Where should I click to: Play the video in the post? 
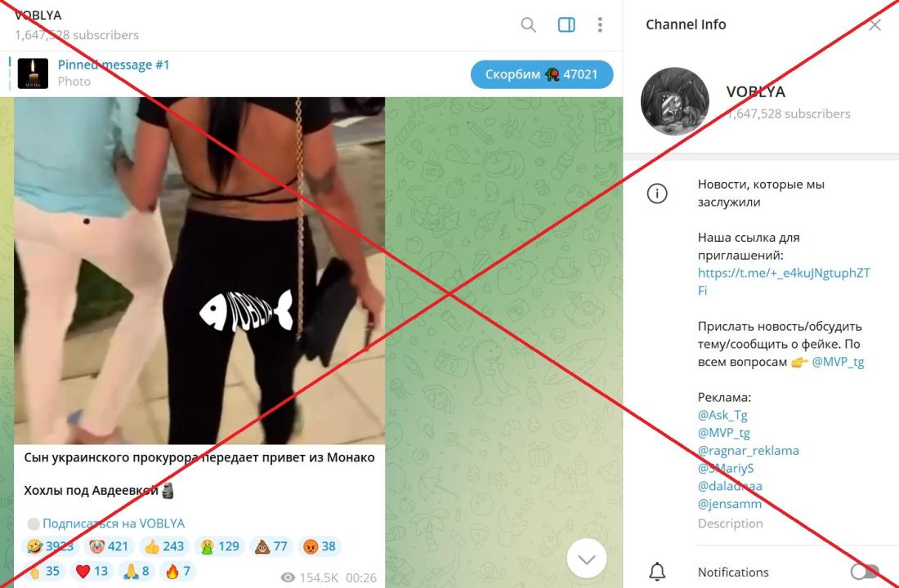199,270
